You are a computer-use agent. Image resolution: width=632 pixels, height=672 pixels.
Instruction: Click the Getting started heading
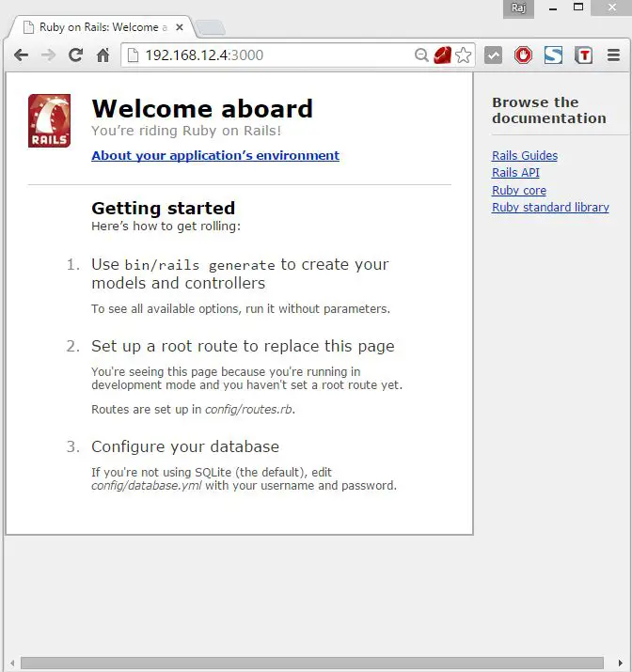coord(163,209)
